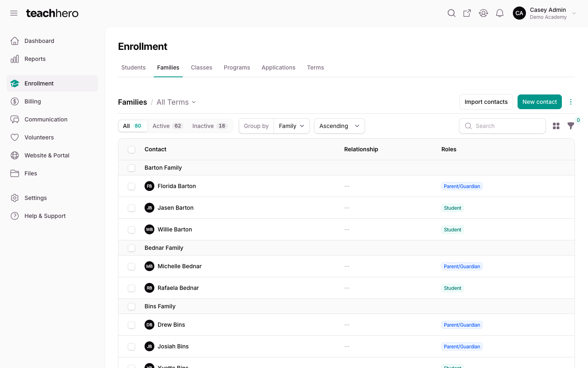This screenshot has height=368, width=588.
Task: Check the Barton Family group checkbox
Action: [x=131, y=168]
